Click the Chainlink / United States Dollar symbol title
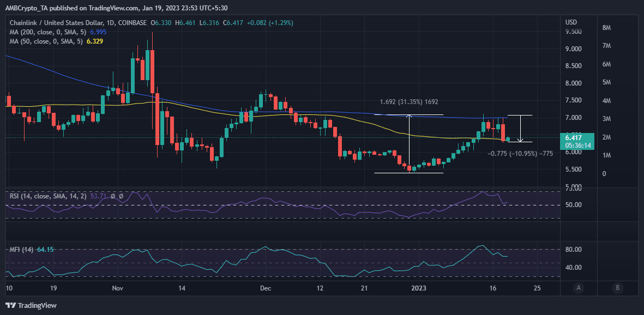Image resolution: width=644 pixels, height=315 pixels. 55,23
